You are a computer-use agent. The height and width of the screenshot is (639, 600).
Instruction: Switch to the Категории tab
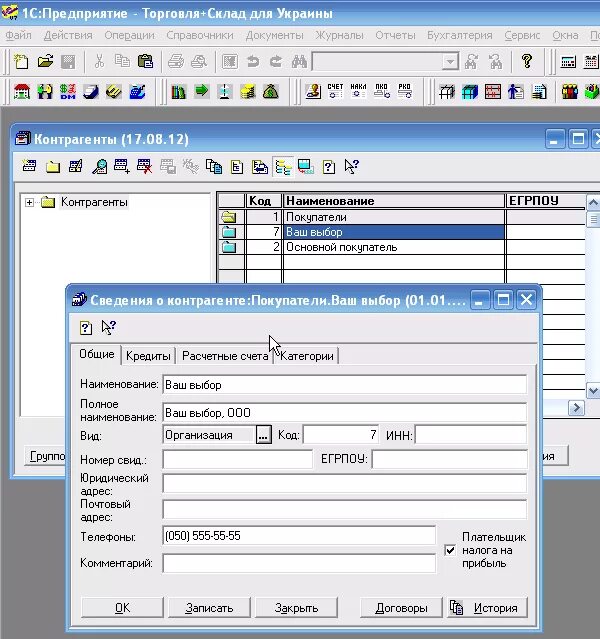tap(307, 356)
